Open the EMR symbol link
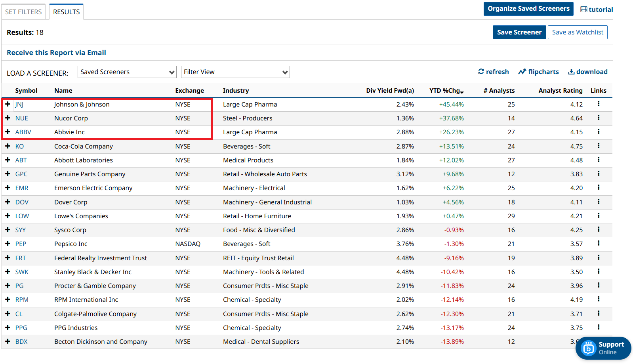 pos(22,188)
